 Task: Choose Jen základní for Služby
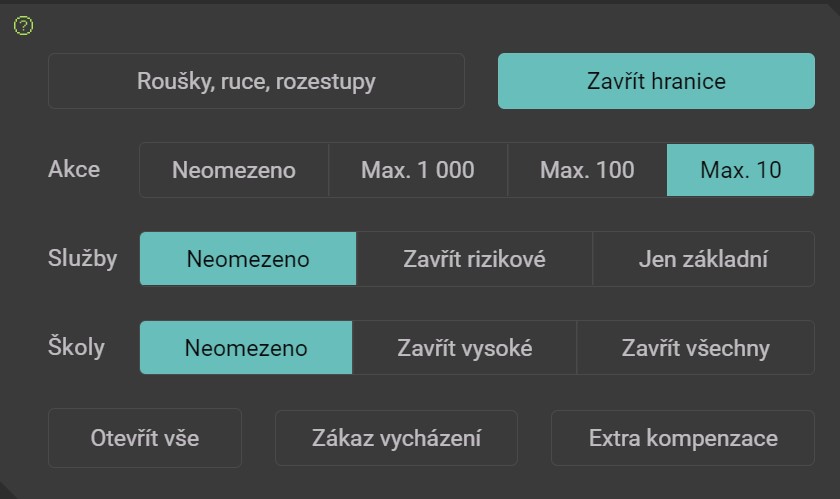tap(703, 259)
